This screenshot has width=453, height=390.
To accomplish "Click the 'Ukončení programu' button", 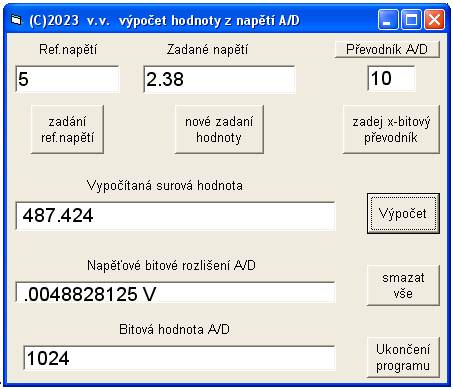I will tap(403, 357).
